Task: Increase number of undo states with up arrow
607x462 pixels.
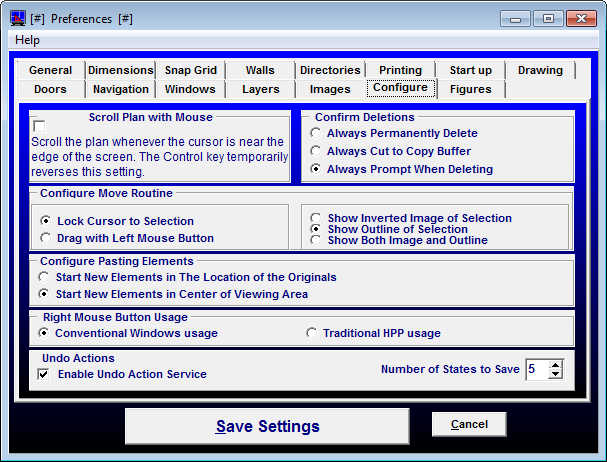Action: (556, 365)
